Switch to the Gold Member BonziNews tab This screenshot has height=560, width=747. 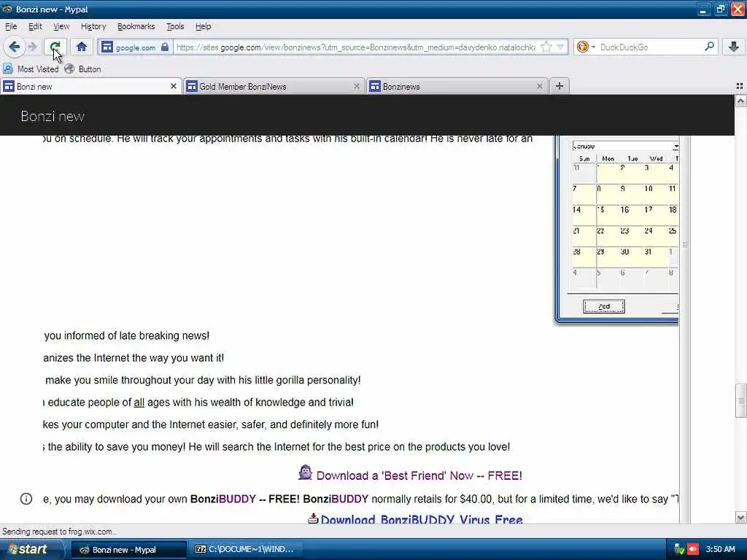pos(274,86)
